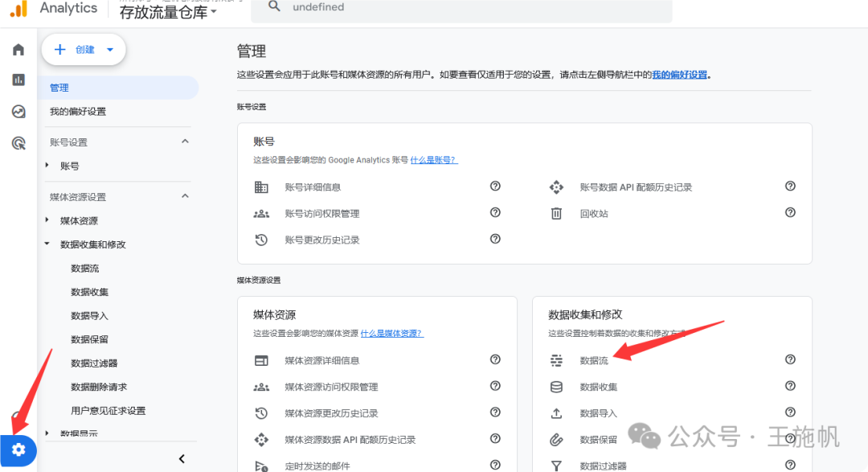Click the 账号访问权限管理 people icon

click(x=261, y=214)
